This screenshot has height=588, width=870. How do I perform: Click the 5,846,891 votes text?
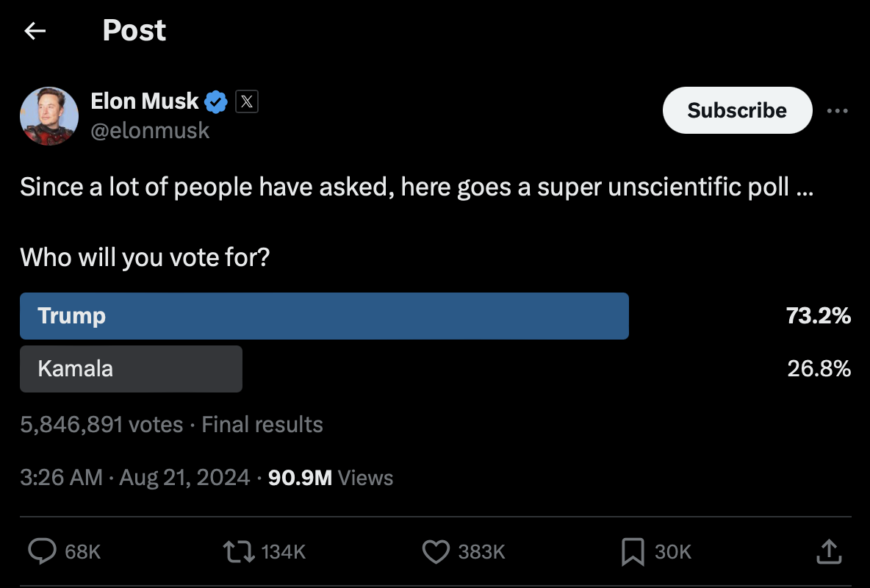pos(101,424)
